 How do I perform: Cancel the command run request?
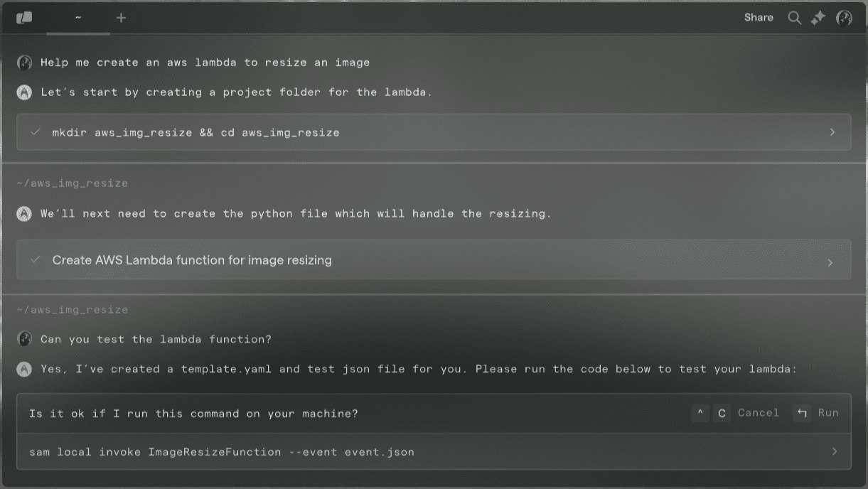(x=759, y=413)
